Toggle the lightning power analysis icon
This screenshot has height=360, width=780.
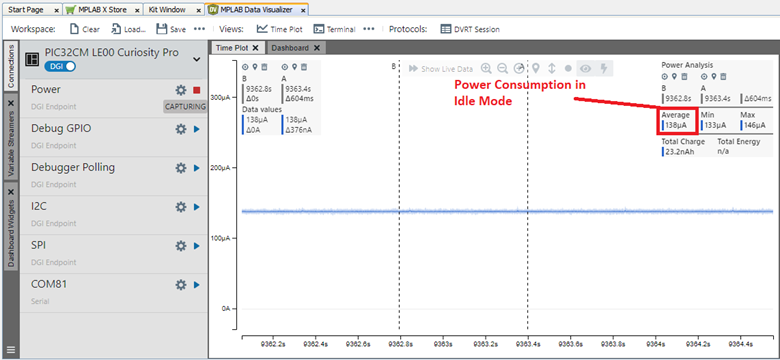pyautogui.click(x=604, y=69)
